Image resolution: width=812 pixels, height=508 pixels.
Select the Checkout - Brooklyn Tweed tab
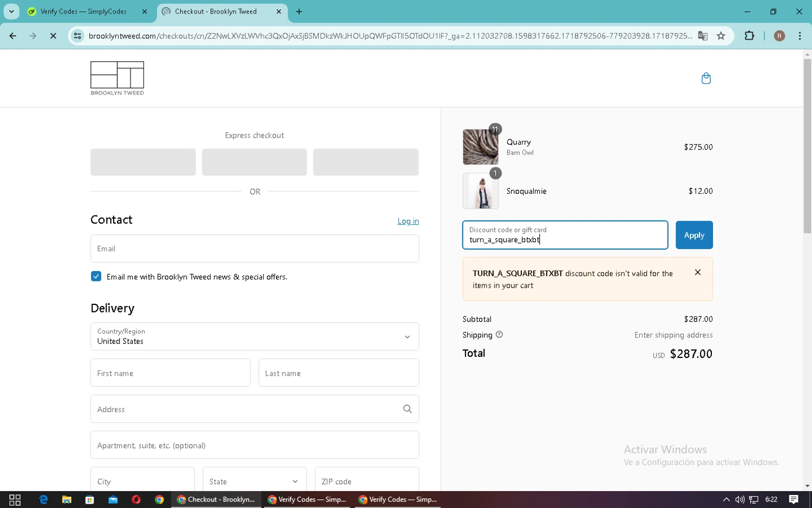pos(222,11)
